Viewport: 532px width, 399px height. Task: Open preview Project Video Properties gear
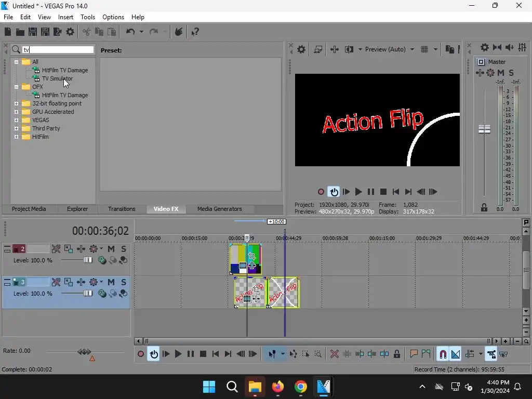pyautogui.click(x=301, y=49)
